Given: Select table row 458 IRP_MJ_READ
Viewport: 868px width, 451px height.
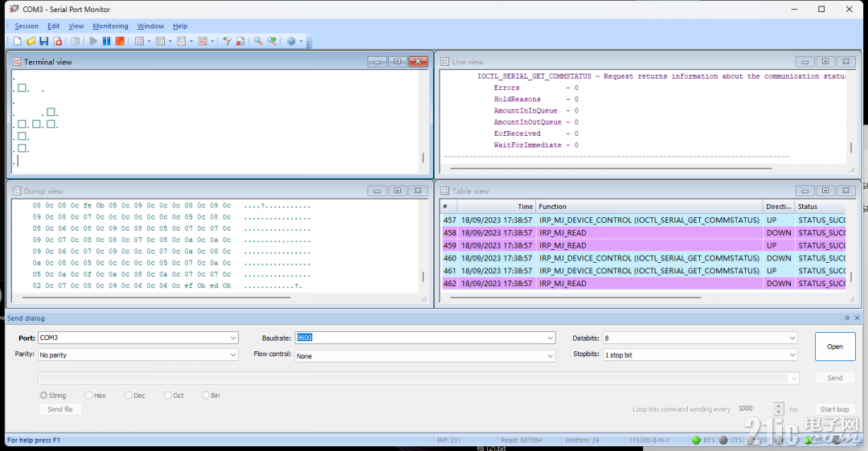Looking at the screenshot, I should coord(645,232).
